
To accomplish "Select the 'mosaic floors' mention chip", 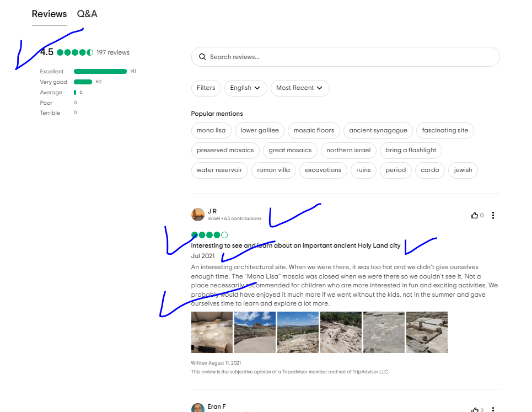I will coord(314,130).
